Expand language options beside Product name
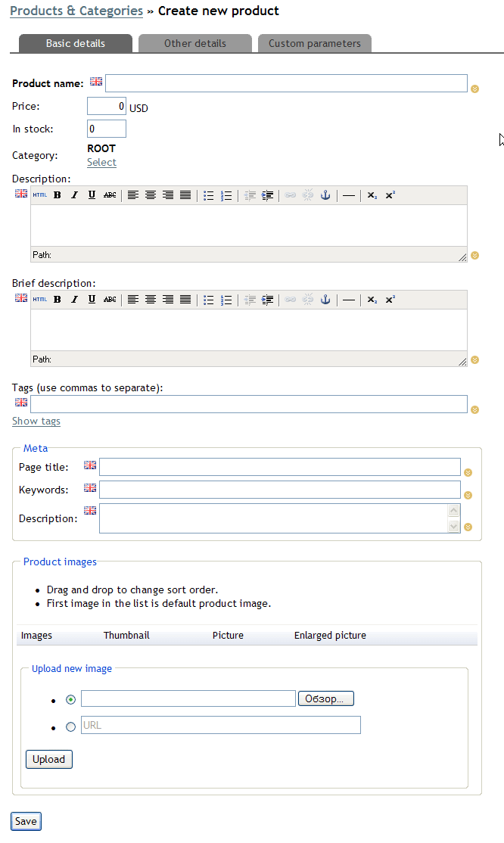This screenshot has width=504, height=843. [475, 89]
